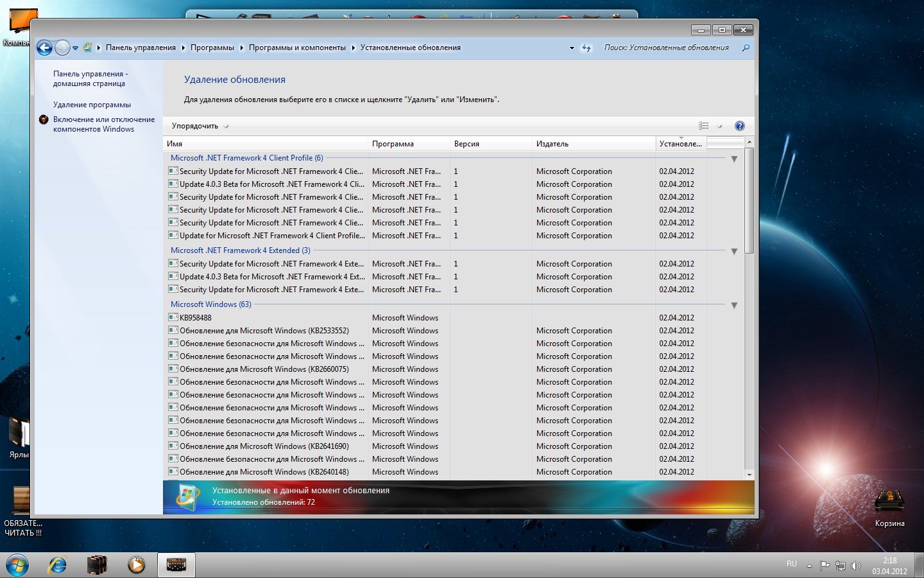Viewport: 924px width, 578px height.
Task: Collapse 'Microsoft Windows (63)' group
Action: tap(734, 305)
